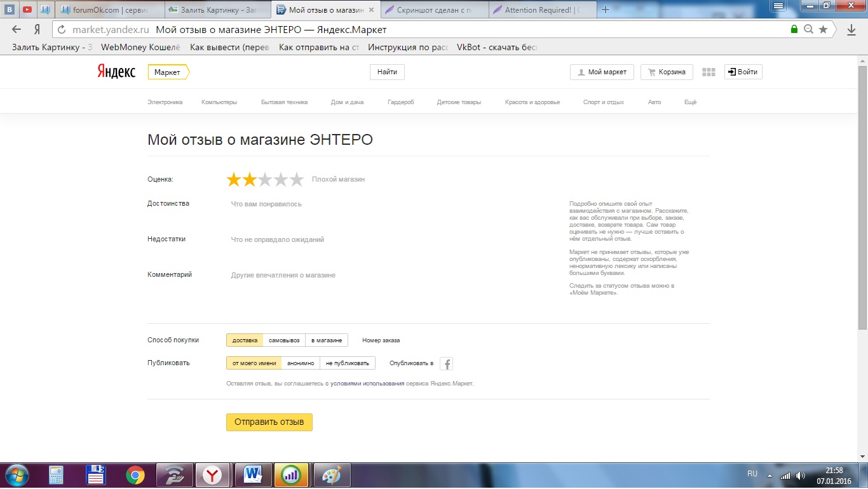This screenshot has width=868, height=489.
Task: Click the 'Войти' login button
Action: (x=743, y=72)
